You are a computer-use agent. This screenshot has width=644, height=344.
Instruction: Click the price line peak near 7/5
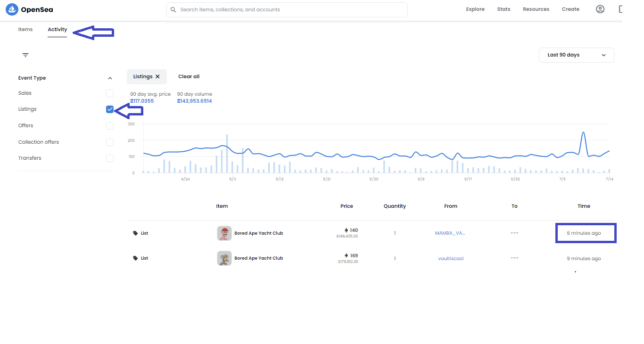(584, 132)
